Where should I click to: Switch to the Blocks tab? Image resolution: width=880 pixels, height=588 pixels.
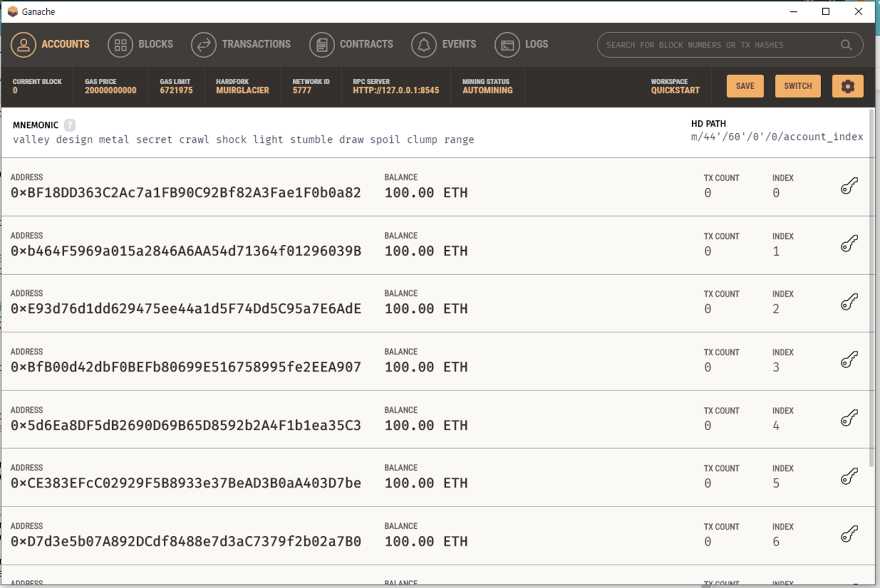(140, 45)
